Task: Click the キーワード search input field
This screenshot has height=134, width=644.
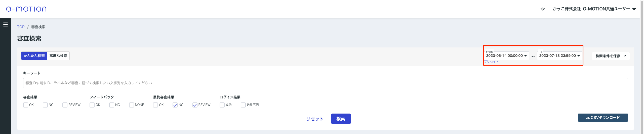Action: pos(326,83)
